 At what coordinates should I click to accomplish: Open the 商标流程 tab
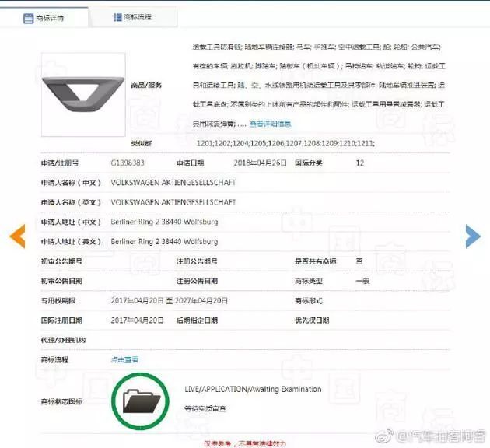[x=133, y=17]
